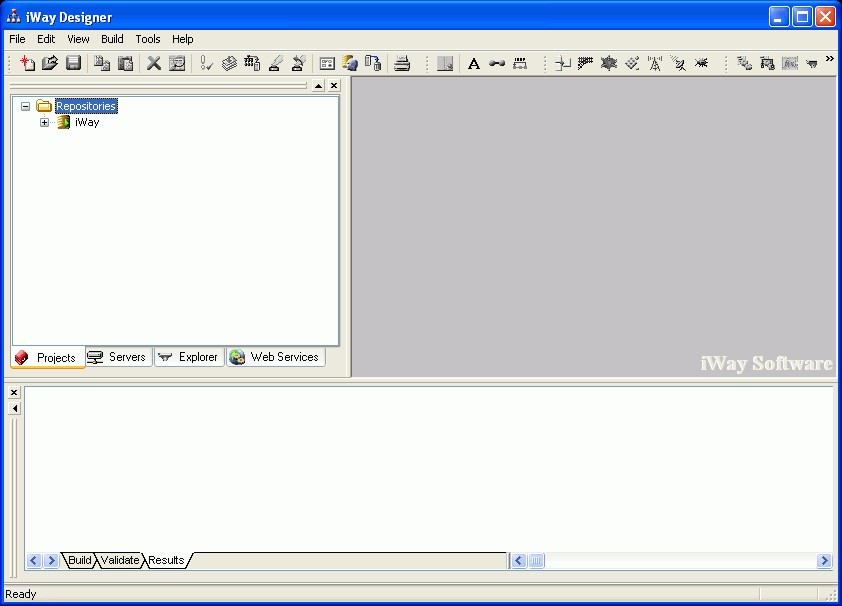The image size is (842, 606).
Task: Switch to the Servers tab
Action: point(117,356)
